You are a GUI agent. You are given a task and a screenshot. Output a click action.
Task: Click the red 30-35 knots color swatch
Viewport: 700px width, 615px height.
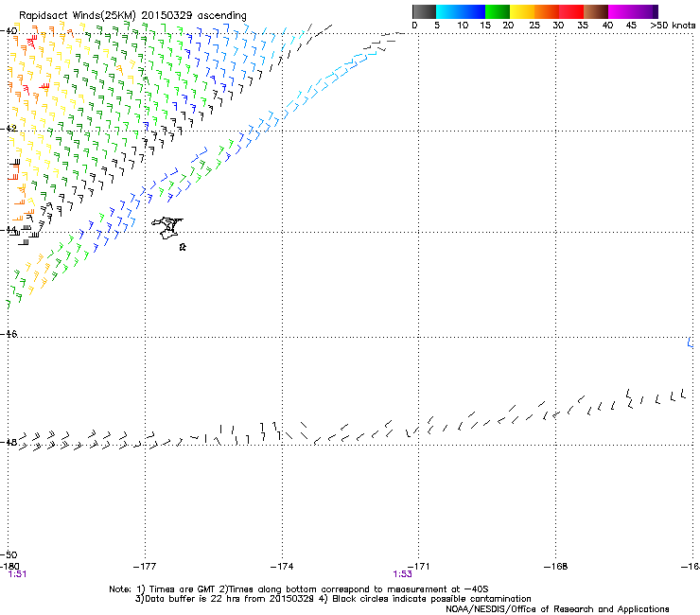[x=571, y=11]
